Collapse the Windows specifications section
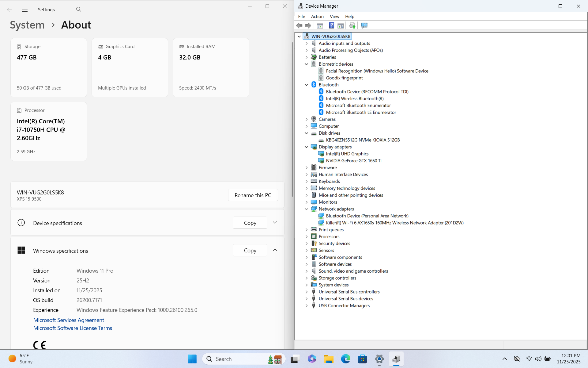Image resolution: width=588 pixels, height=368 pixels. pyautogui.click(x=275, y=250)
